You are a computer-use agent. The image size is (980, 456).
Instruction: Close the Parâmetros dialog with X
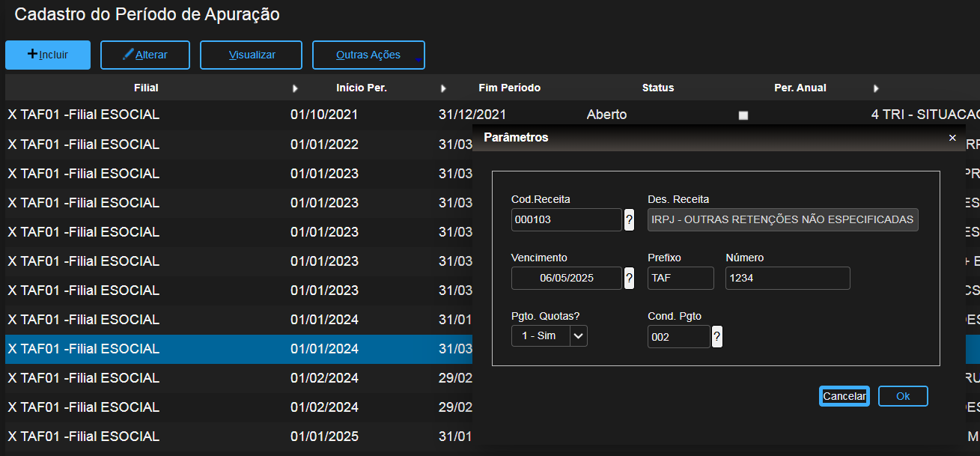[952, 138]
